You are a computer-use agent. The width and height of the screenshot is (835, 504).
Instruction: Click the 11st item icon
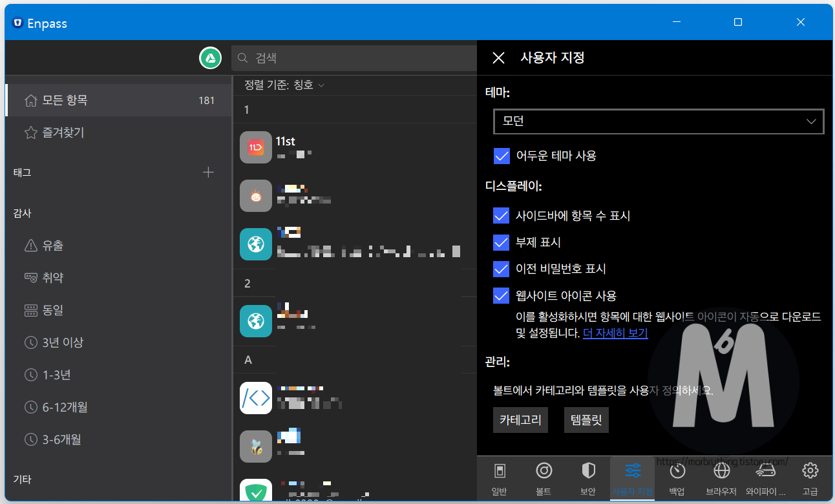point(256,147)
